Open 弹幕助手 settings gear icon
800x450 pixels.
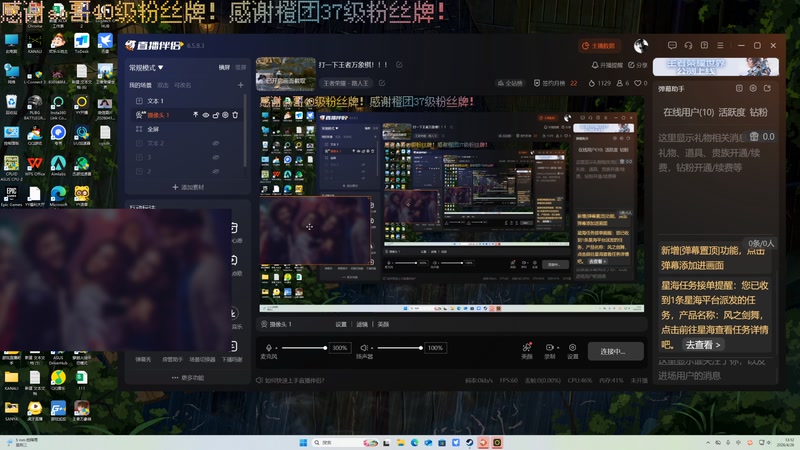753,88
